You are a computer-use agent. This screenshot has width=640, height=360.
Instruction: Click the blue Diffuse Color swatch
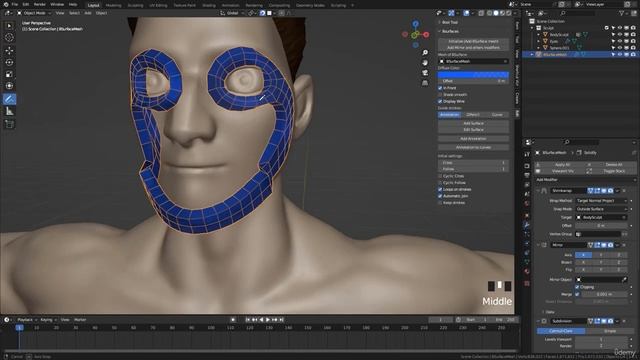coord(473,75)
